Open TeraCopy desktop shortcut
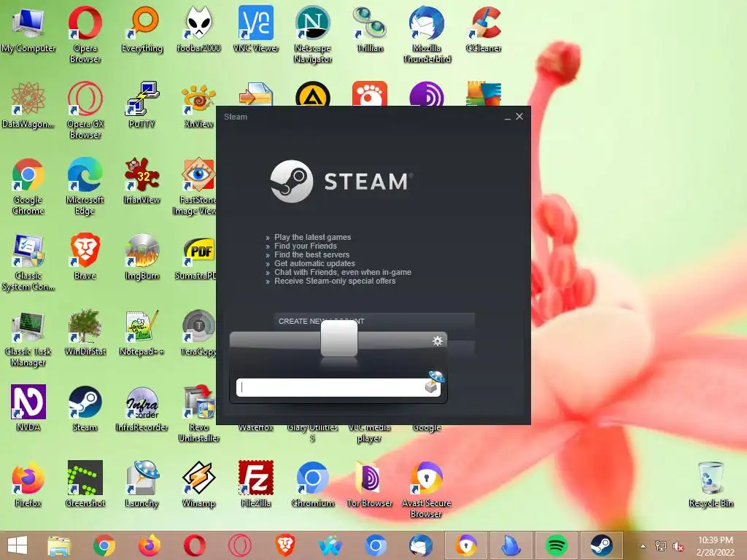The height and width of the screenshot is (560, 747). [198, 332]
